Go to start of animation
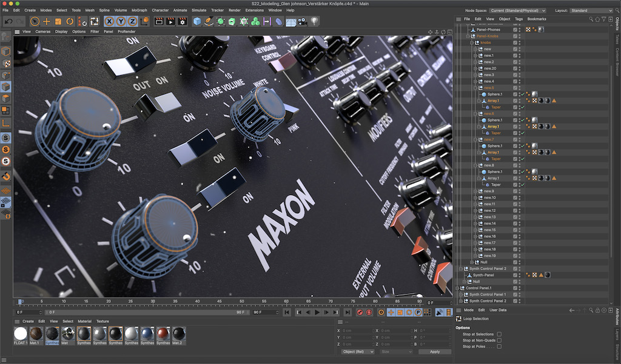 286,312
